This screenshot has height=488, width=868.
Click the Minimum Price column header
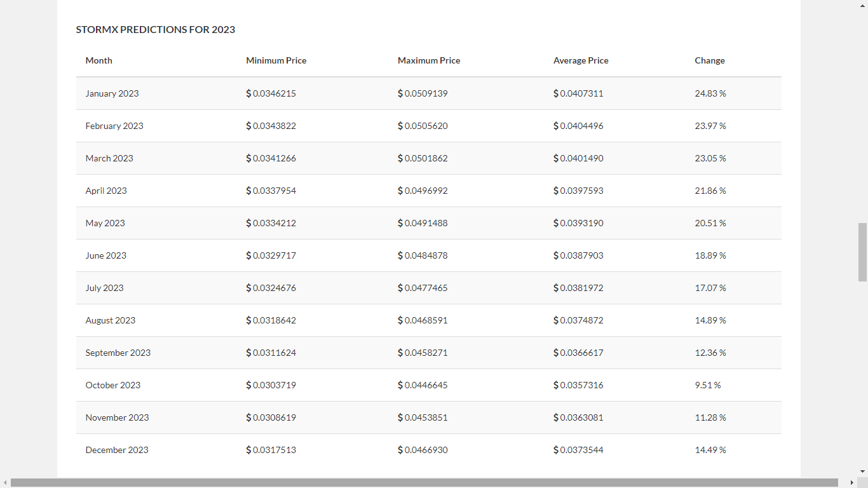[x=276, y=60]
